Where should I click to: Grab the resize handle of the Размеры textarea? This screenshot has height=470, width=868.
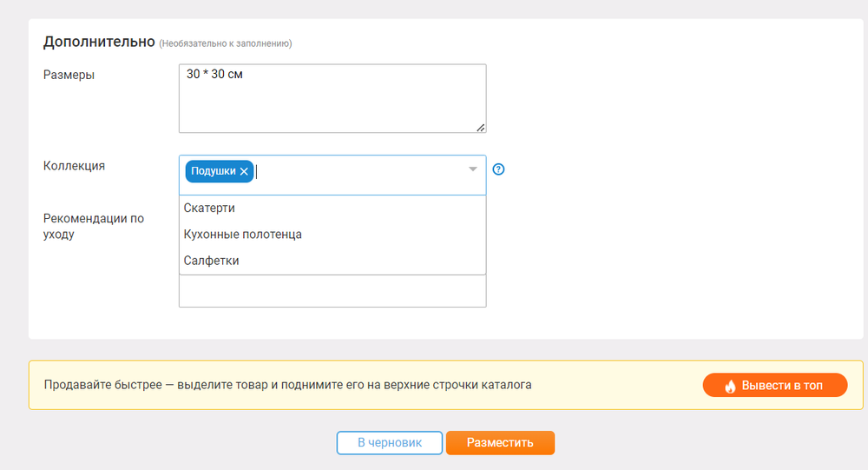click(481, 128)
